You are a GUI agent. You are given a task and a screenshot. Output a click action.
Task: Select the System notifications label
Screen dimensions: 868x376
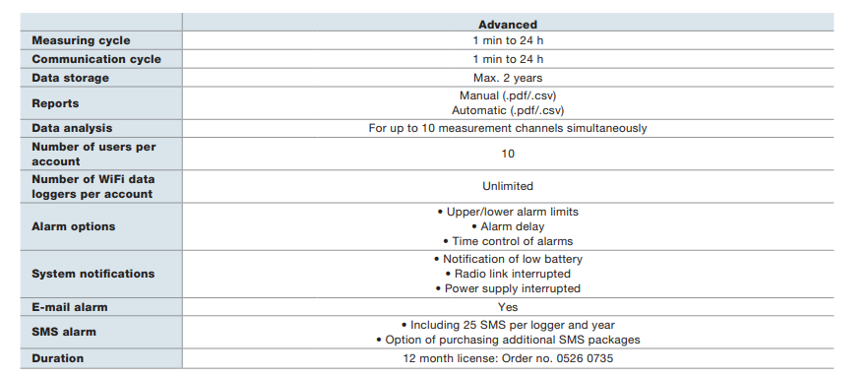click(93, 274)
